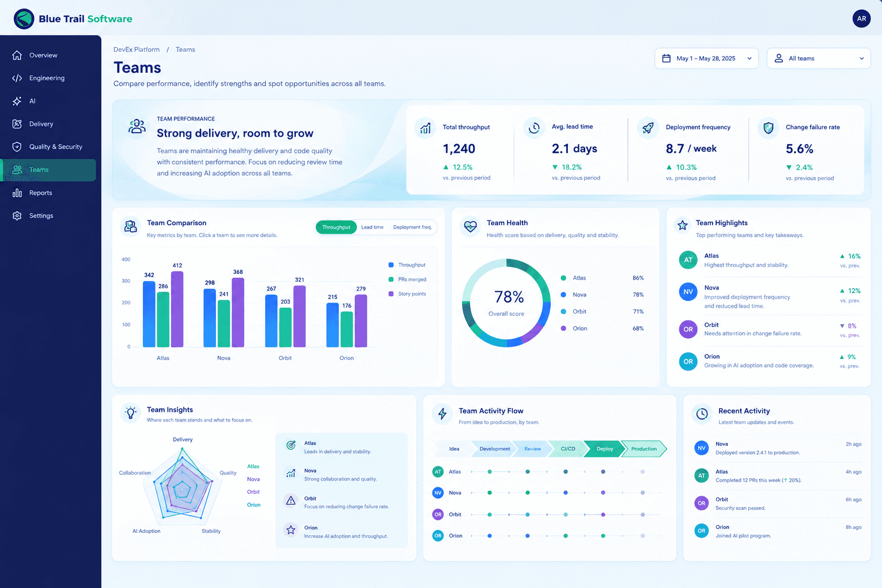Toggle the Story points legend item
The width and height of the screenshot is (882, 588).
407,294
